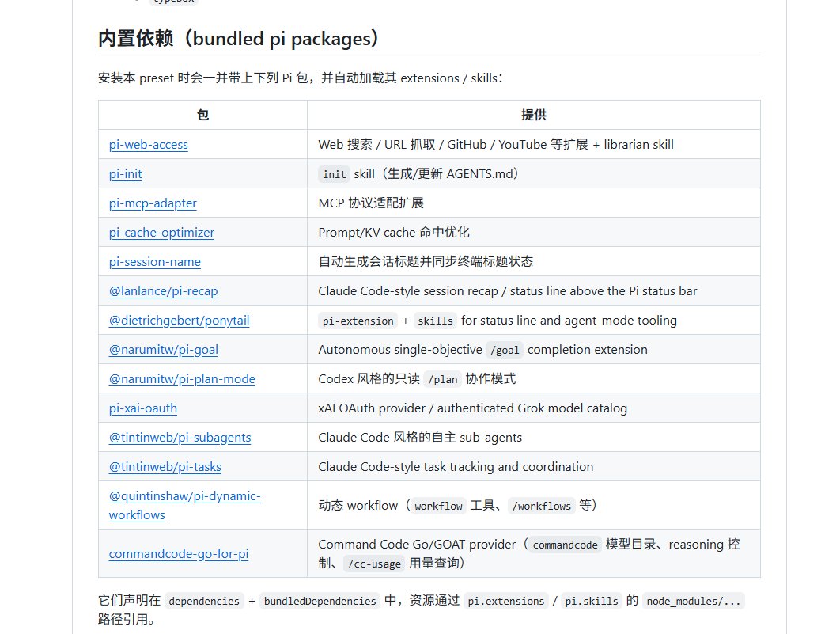The width and height of the screenshot is (840, 634).
Task: Click the 提供 column header
Action: point(534,115)
